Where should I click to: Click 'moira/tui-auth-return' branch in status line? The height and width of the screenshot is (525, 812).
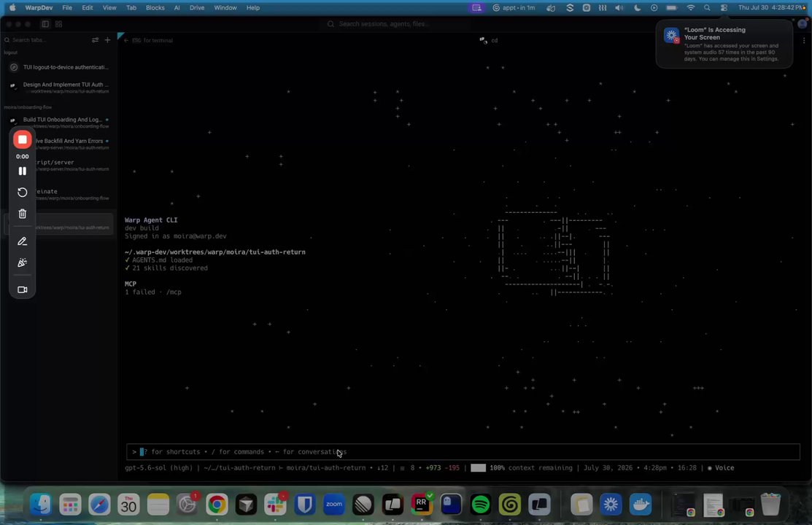(x=325, y=468)
